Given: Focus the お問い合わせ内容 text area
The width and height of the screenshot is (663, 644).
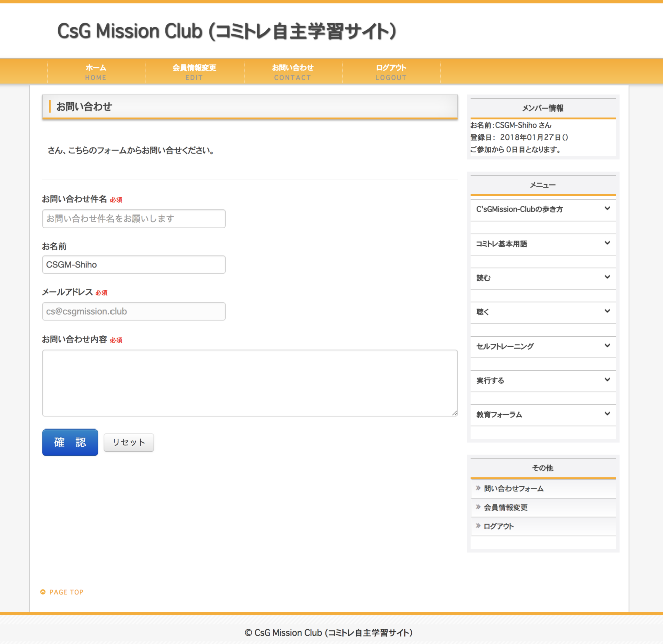Looking at the screenshot, I should [250, 383].
